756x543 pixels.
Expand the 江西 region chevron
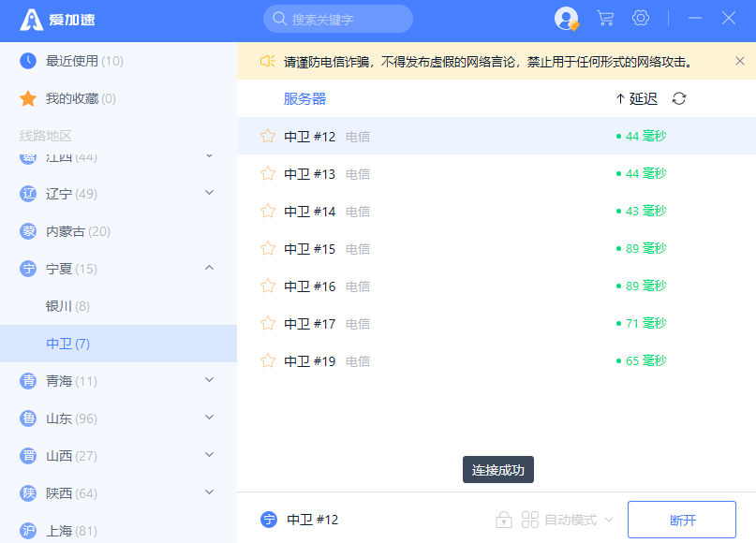[x=209, y=156]
